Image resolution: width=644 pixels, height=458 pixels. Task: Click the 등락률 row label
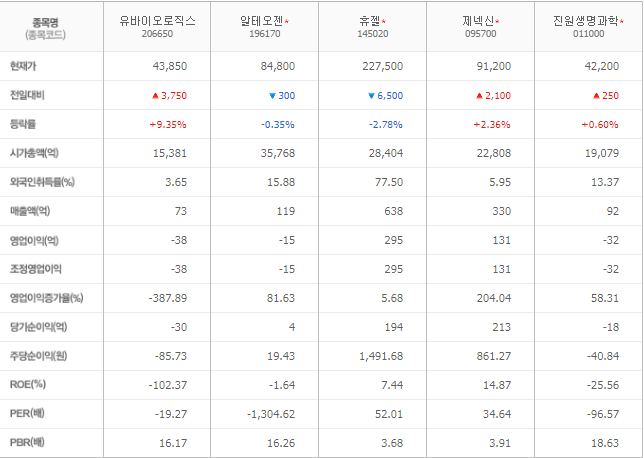(23, 124)
